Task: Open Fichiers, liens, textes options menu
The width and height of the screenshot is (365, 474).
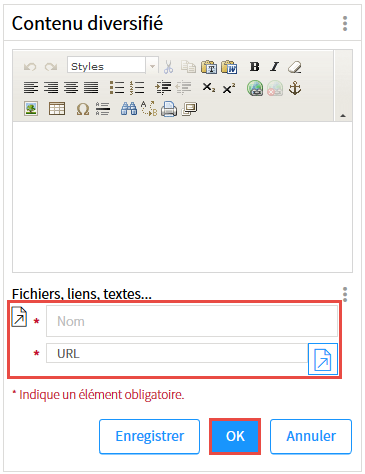Action: pyautogui.click(x=345, y=294)
